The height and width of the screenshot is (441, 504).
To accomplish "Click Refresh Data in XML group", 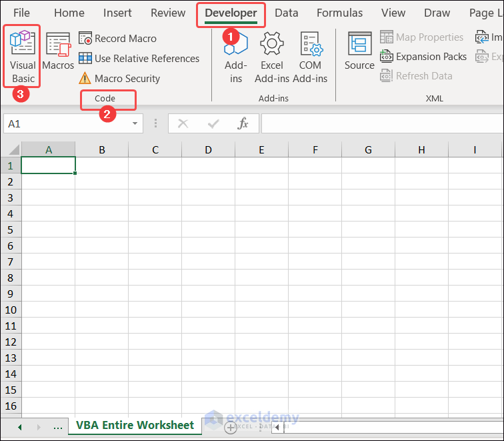I will (416, 76).
